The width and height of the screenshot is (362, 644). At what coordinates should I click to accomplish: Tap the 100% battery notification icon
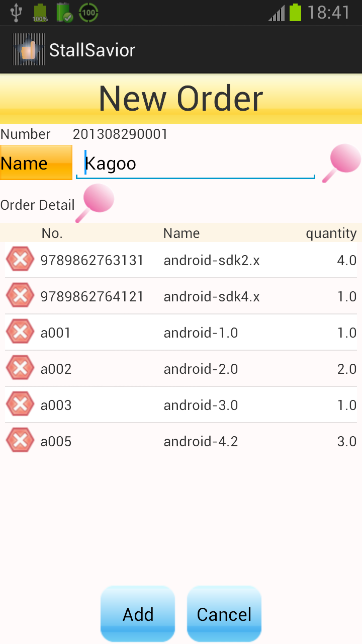[40, 13]
